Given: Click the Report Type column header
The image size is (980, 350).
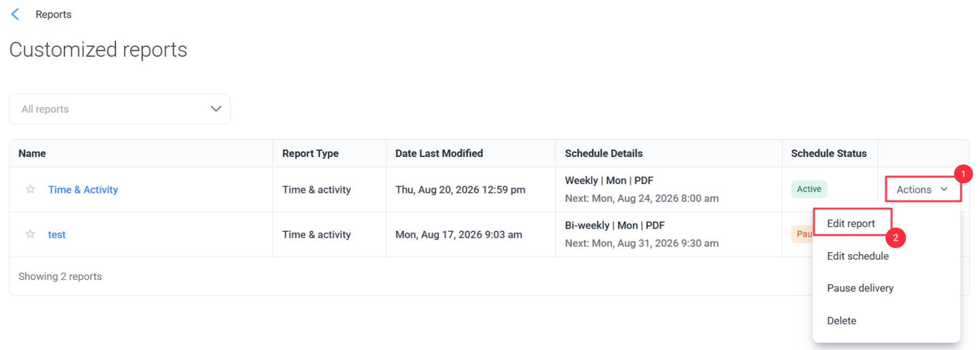Looking at the screenshot, I should (310, 154).
